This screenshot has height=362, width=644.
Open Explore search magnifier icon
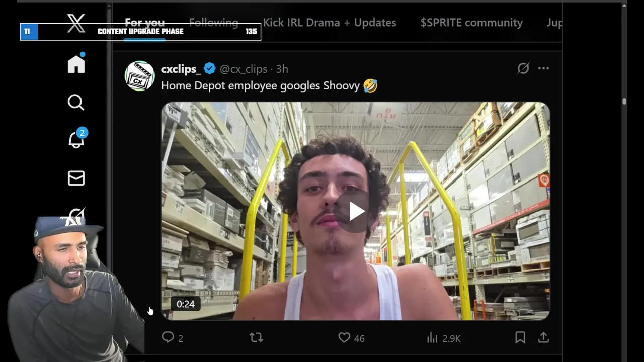click(76, 102)
